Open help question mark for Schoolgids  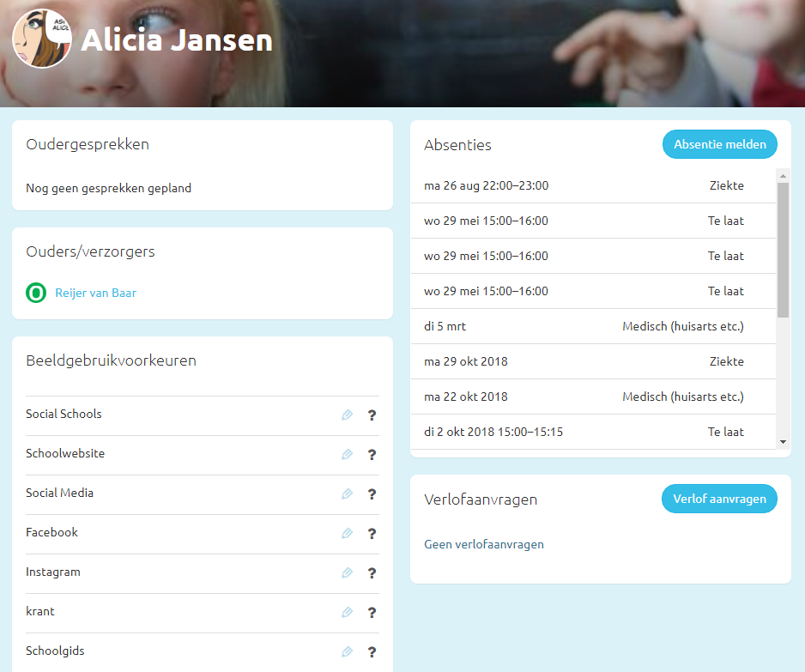point(372,652)
